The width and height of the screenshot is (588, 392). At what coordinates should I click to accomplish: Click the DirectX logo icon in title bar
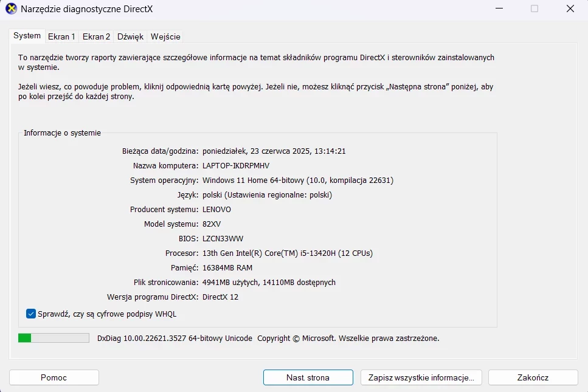[11, 9]
